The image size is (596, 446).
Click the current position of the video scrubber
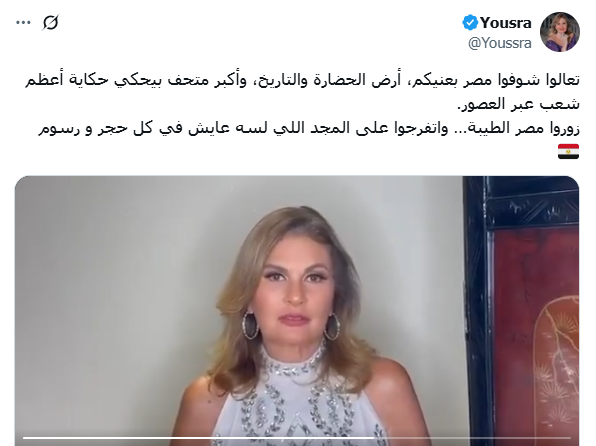click(375, 438)
